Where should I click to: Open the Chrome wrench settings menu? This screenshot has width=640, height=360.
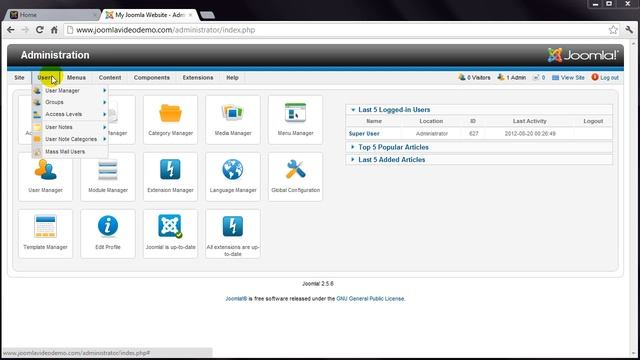pyautogui.click(x=629, y=30)
